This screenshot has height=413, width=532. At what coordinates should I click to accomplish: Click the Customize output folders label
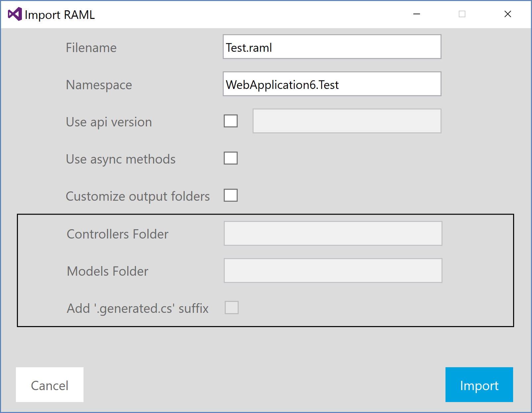(x=138, y=197)
